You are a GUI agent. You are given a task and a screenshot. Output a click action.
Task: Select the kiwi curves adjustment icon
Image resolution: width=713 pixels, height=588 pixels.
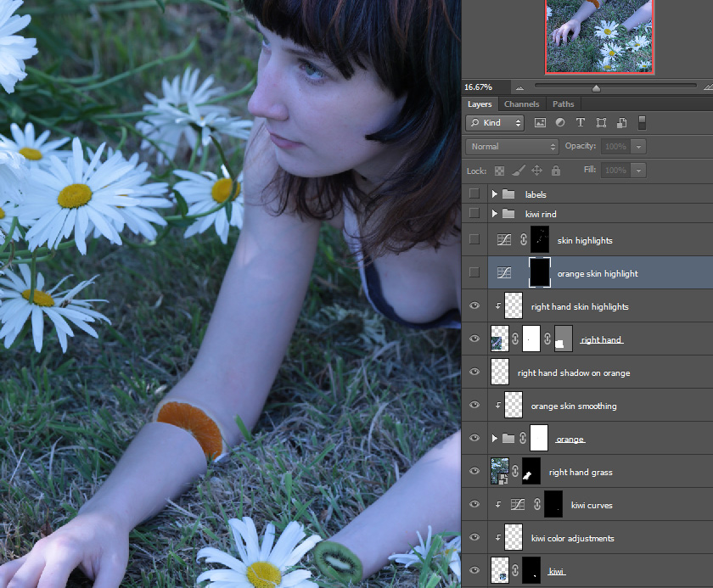tap(518, 504)
